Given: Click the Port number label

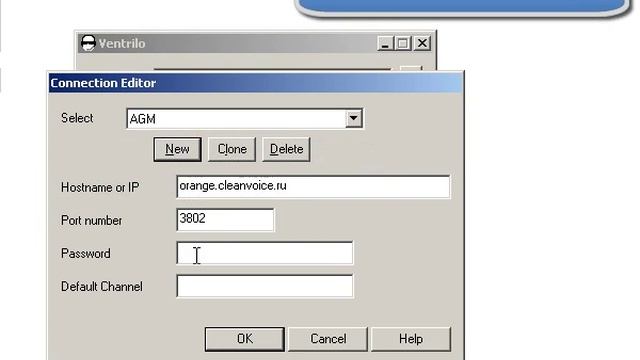Looking at the screenshot, I should (91, 220).
